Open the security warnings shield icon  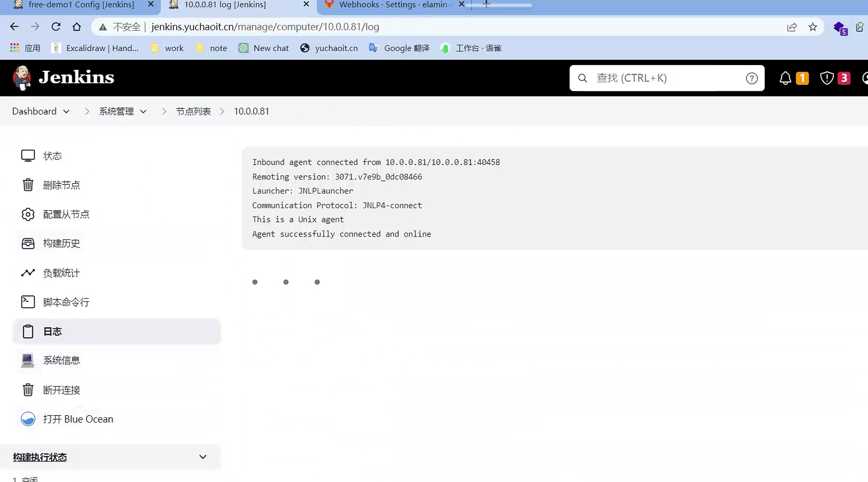pos(827,78)
